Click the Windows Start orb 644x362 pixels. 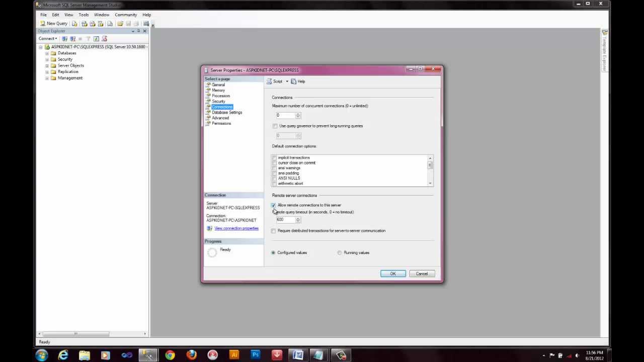42,355
